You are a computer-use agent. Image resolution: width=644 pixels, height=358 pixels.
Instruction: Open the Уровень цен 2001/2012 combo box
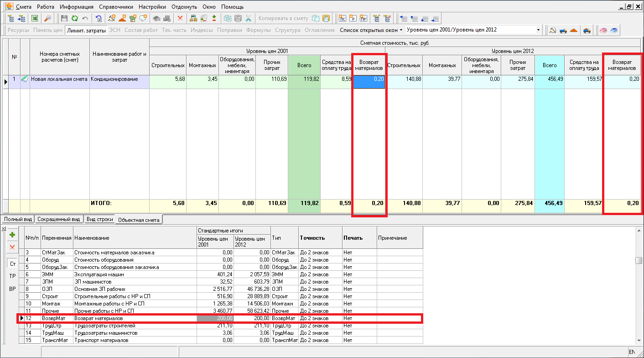[x=473, y=30]
